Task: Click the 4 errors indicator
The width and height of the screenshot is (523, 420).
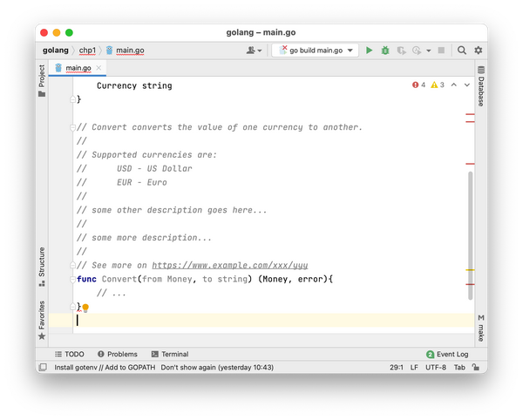Action: coord(418,85)
